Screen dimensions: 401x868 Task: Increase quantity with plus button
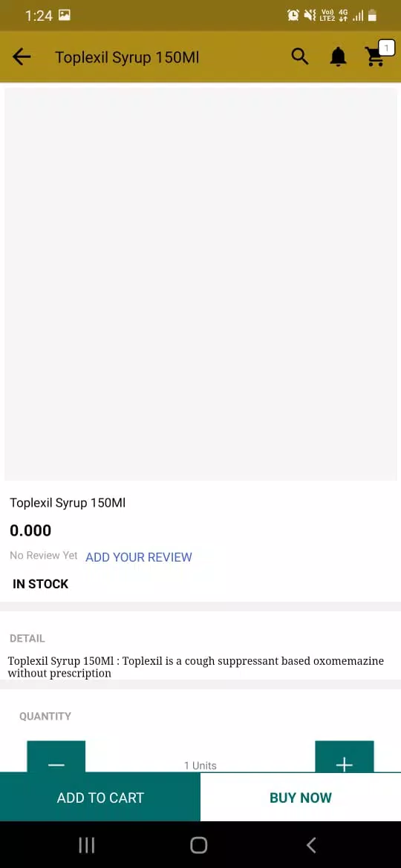[344, 757]
